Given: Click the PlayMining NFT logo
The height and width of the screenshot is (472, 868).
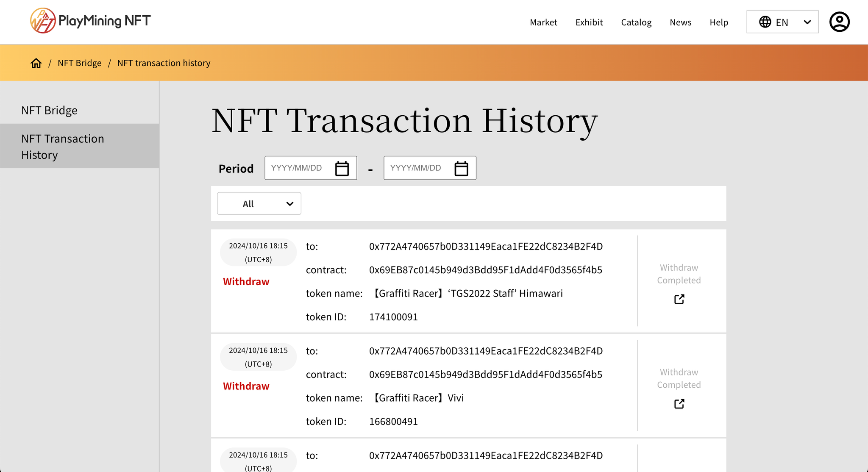Looking at the screenshot, I should click(90, 21).
